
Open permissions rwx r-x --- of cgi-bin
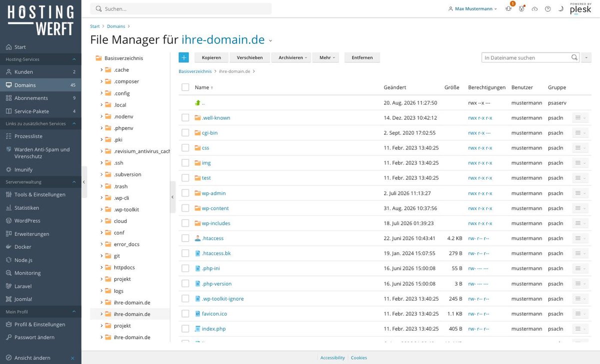tap(479, 133)
